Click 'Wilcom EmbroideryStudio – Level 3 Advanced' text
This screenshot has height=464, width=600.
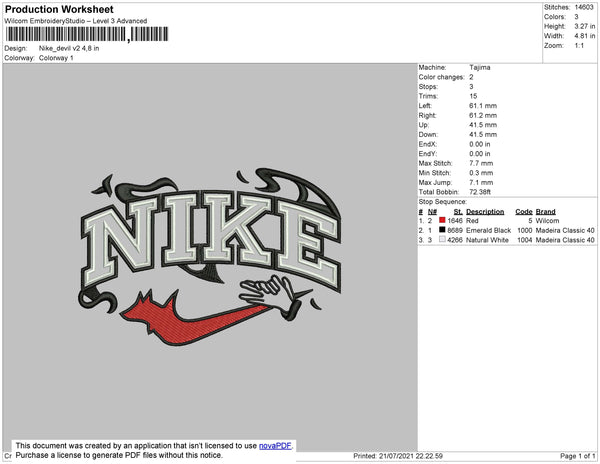click(x=76, y=21)
